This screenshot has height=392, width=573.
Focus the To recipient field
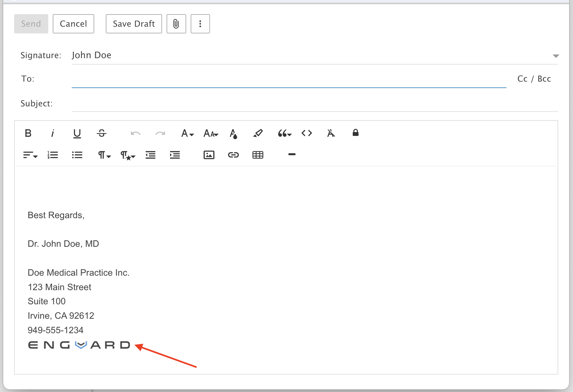point(289,79)
